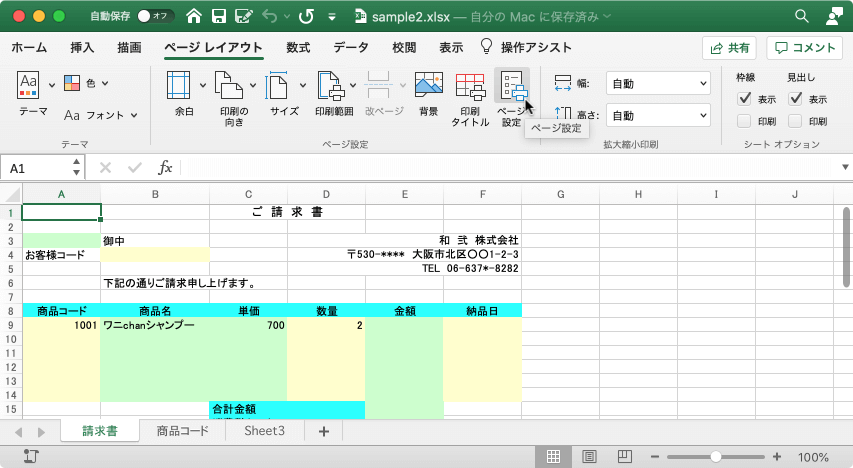Uncheck gridlines 表示 checkbox
This screenshot has height=468, width=853.
tap(744, 99)
